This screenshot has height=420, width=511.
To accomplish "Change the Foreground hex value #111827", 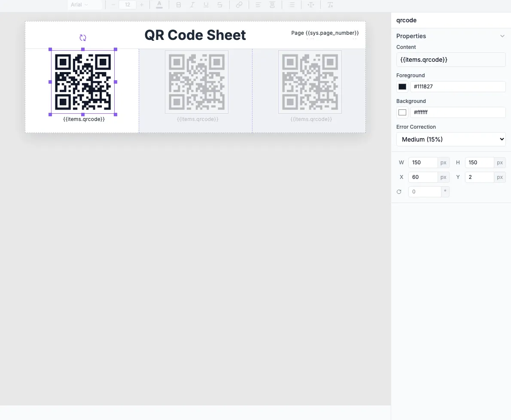I will [x=458, y=86].
